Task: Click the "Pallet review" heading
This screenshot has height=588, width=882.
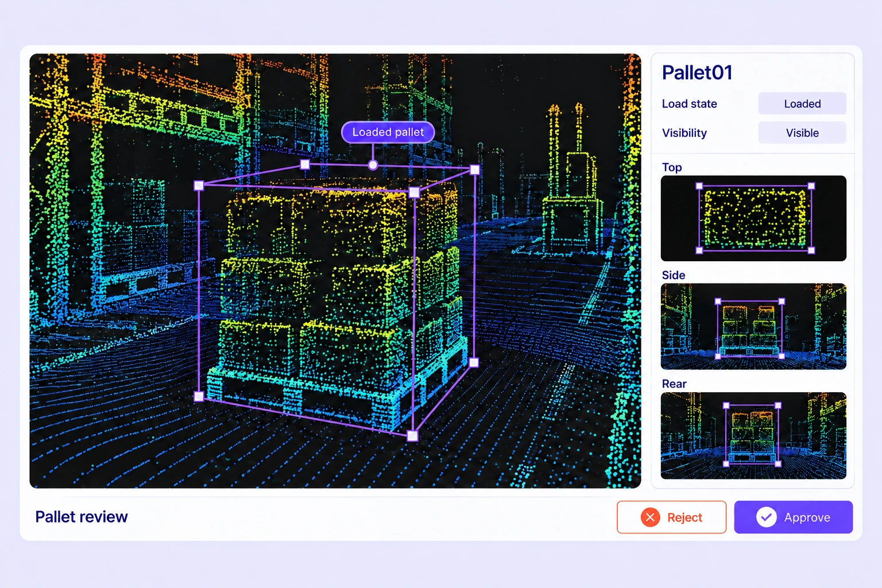Action: pos(82,517)
